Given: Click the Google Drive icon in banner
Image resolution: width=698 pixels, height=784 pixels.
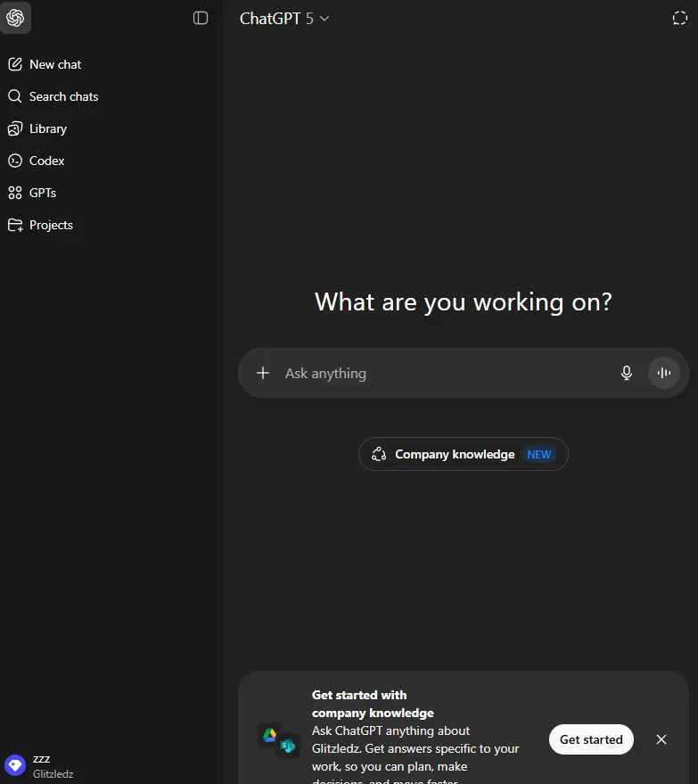Looking at the screenshot, I should (270, 735).
